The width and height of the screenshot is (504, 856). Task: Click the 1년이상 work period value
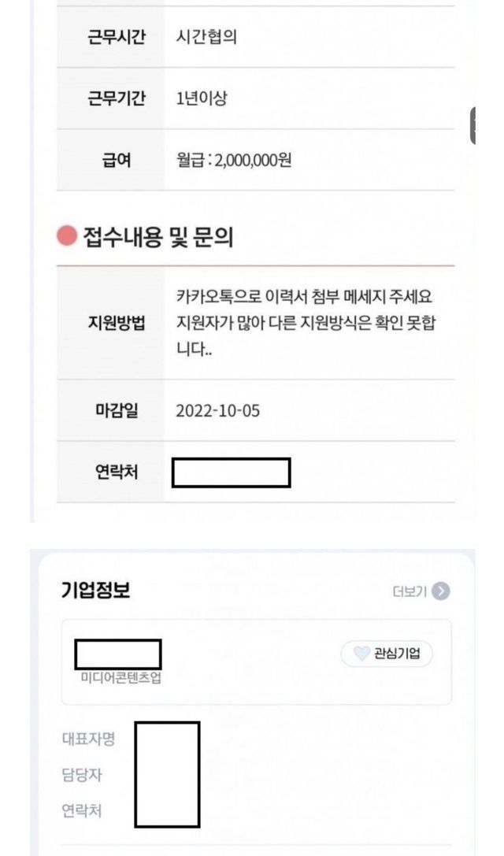tap(202, 98)
